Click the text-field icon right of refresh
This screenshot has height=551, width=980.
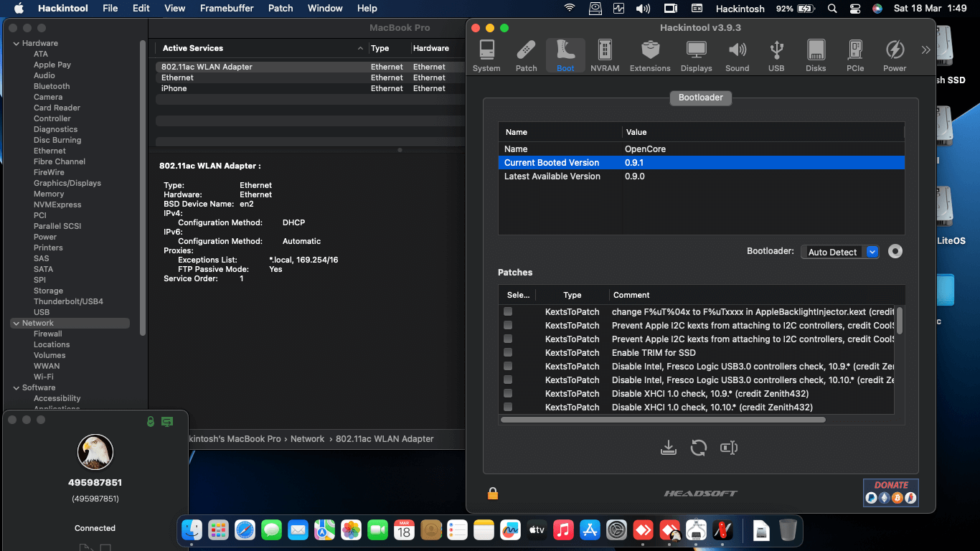pyautogui.click(x=729, y=448)
